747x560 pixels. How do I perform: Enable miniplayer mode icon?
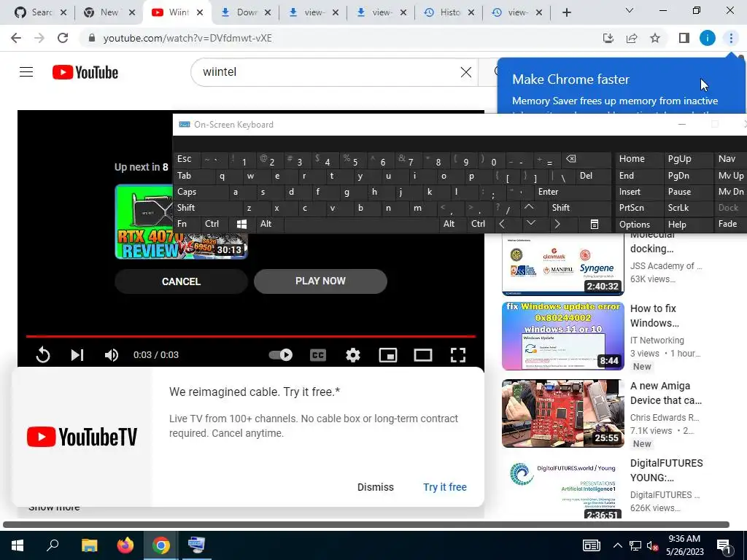pos(388,355)
